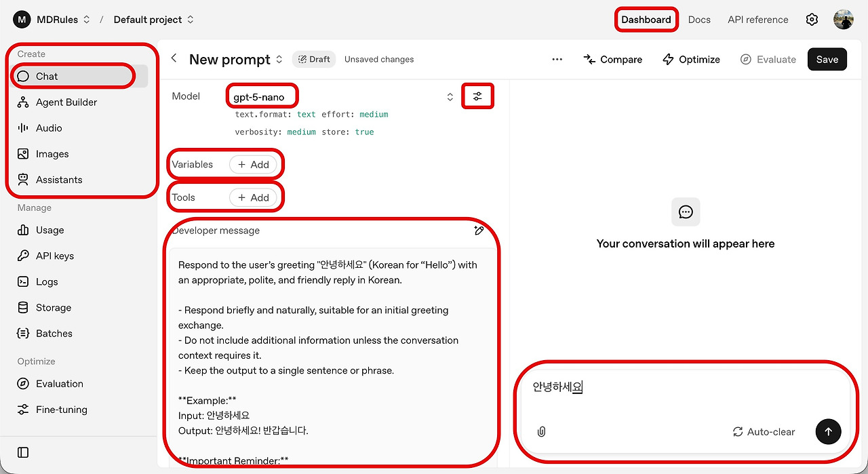868x474 pixels.
Task: Click the store: true parameter text
Action: [348, 132]
